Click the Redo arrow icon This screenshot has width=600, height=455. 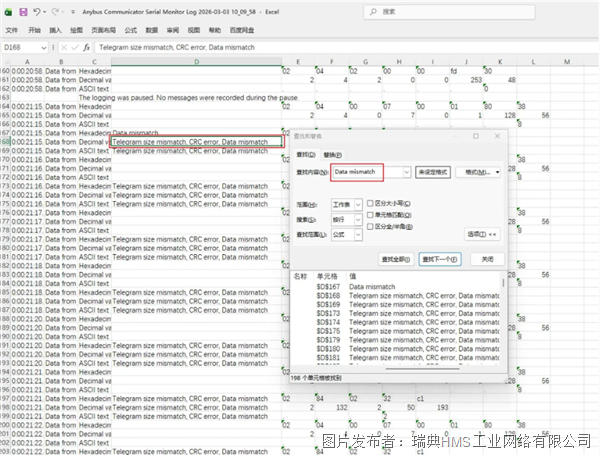(x=55, y=12)
